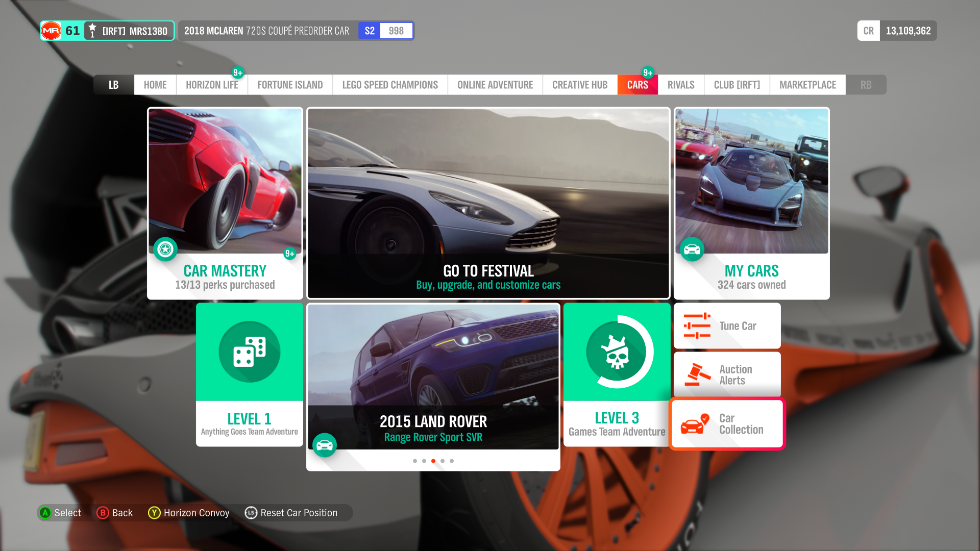The image size is (980, 551).
Task: Switch to the Creative Hub tab
Action: point(580,85)
